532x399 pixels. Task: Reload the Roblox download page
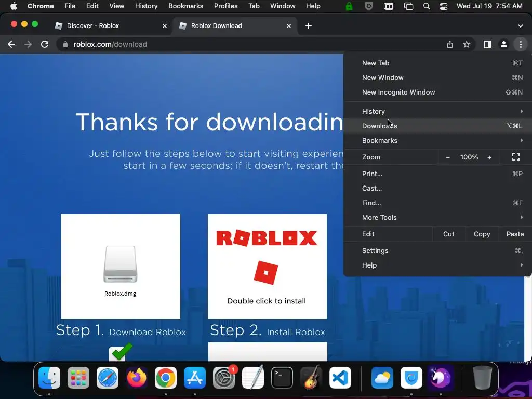point(45,44)
